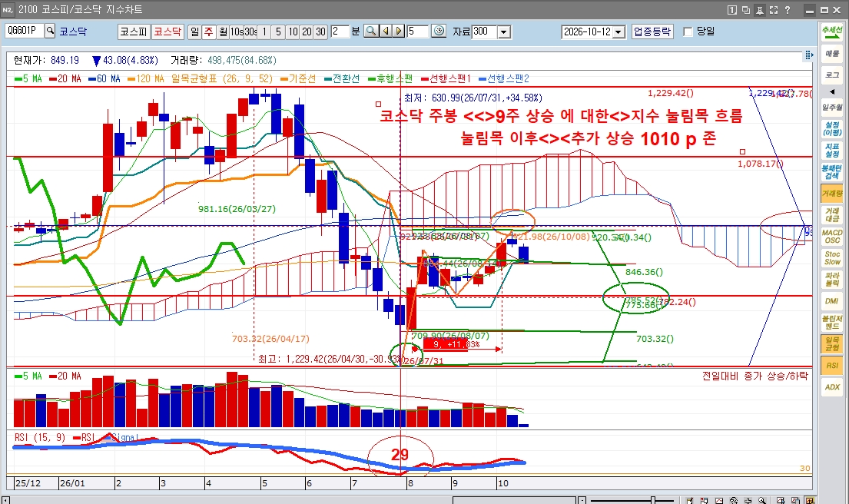The width and height of the screenshot is (849, 504).
Task: Switch to the 코스닥 index tab
Action: (167, 31)
